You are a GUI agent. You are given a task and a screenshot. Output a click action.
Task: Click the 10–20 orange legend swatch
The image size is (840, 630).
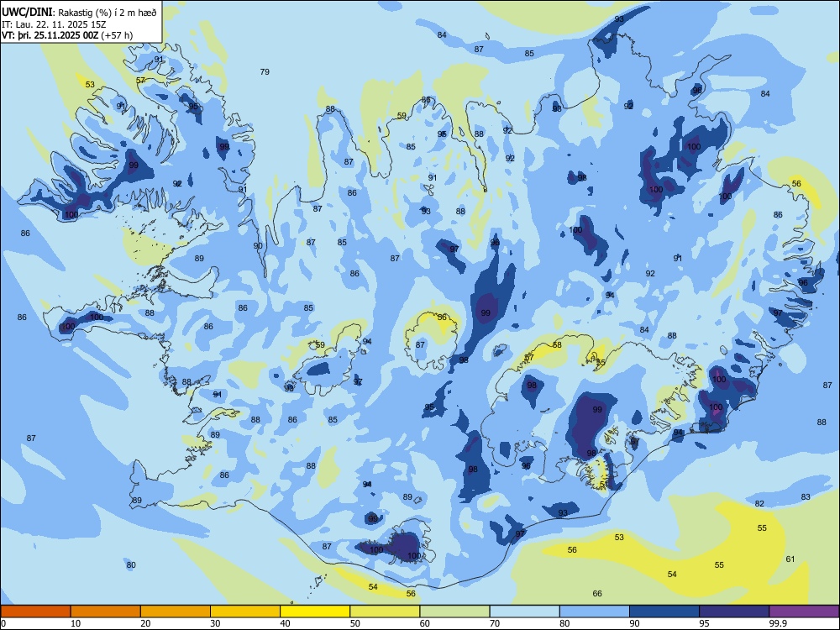[x=106, y=612]
